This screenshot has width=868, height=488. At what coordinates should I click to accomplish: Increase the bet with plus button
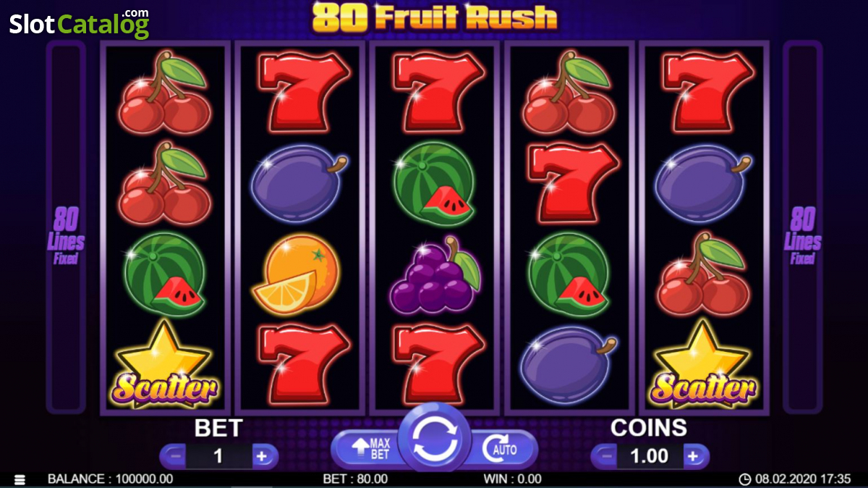point(263,456)
